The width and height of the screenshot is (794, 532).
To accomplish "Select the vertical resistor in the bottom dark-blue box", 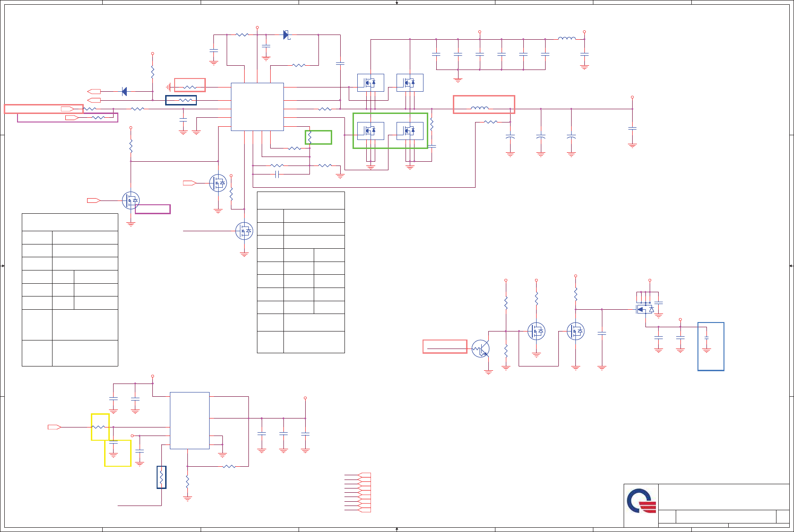I will pyautogui.click(x=161, y=477).
